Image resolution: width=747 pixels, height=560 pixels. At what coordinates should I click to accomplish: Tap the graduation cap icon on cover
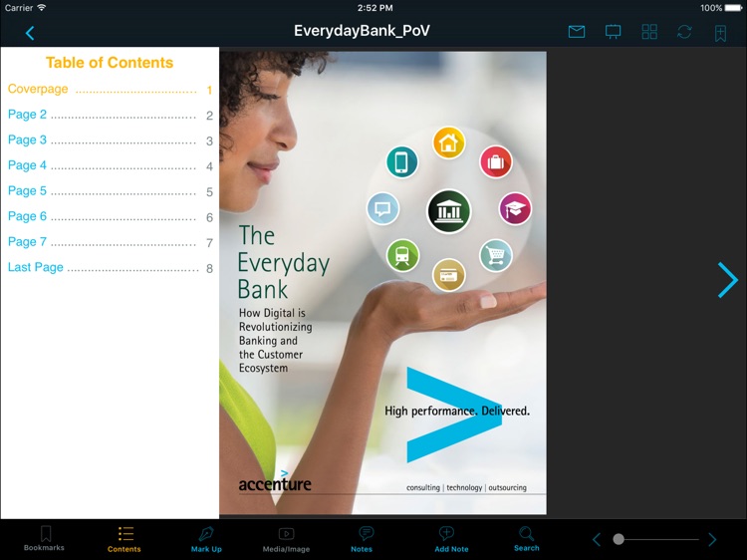(515, 208)
